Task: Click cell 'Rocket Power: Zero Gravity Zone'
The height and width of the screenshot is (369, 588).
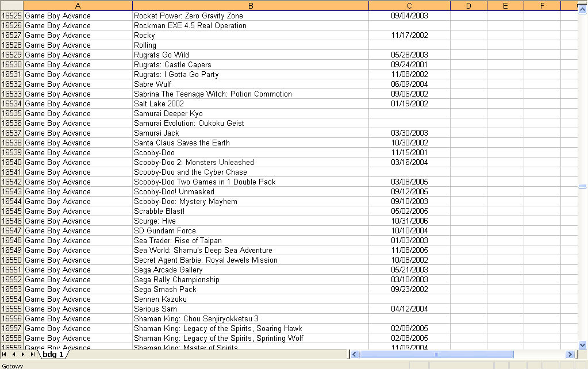Action: (251, 16)
